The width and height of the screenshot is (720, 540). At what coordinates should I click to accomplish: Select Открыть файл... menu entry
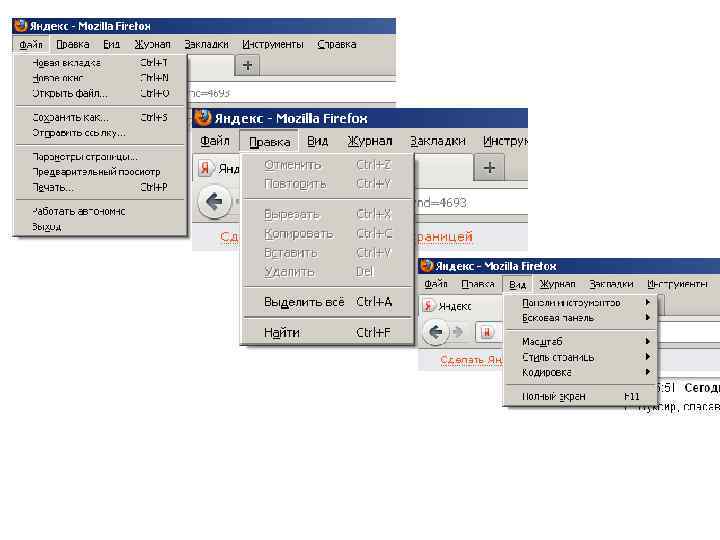100,93
